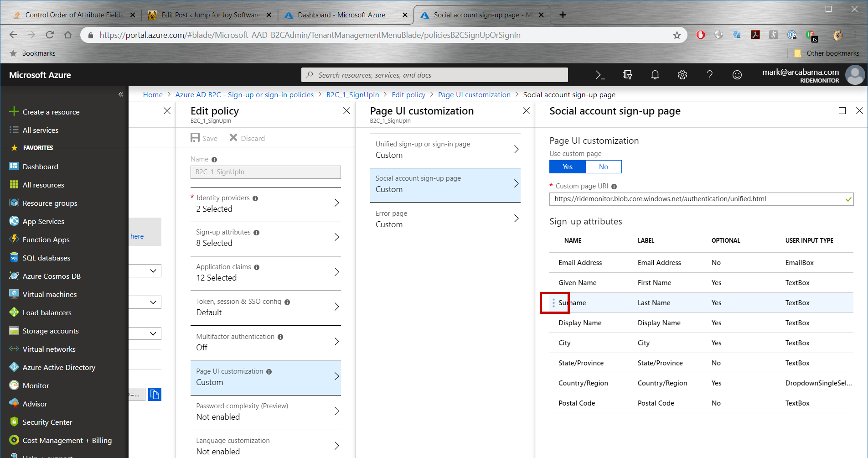
Task: Send feedback with the smiley icon
Action: click(737, 75)
